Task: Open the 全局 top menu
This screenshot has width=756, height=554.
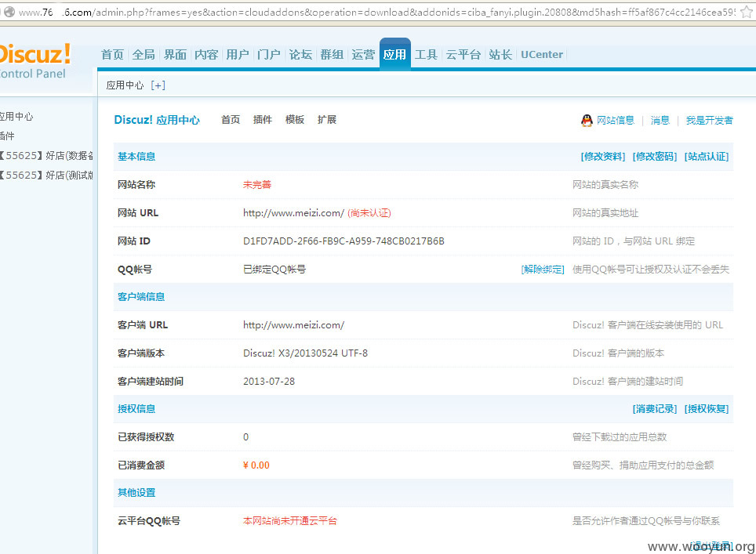Action: 144,54
